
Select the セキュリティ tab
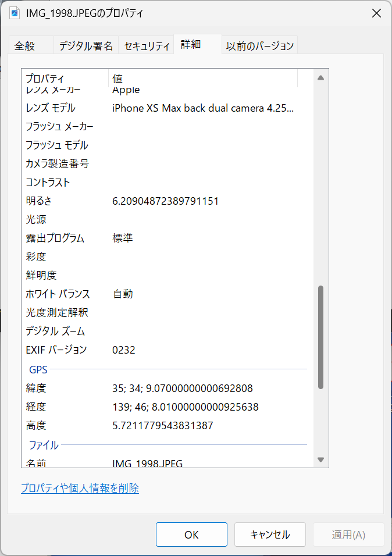(147, 45)
